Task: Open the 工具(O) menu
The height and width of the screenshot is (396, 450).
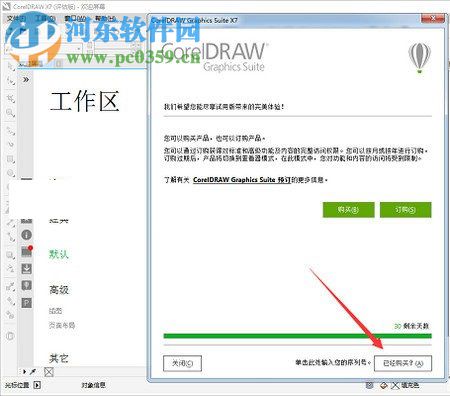Action: 45,18
